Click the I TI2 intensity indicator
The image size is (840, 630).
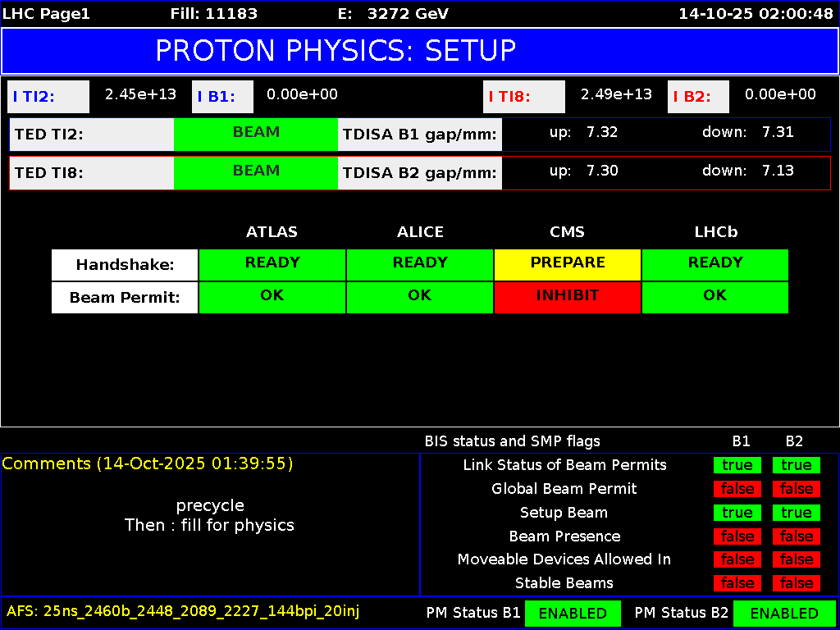pos(47,96)
